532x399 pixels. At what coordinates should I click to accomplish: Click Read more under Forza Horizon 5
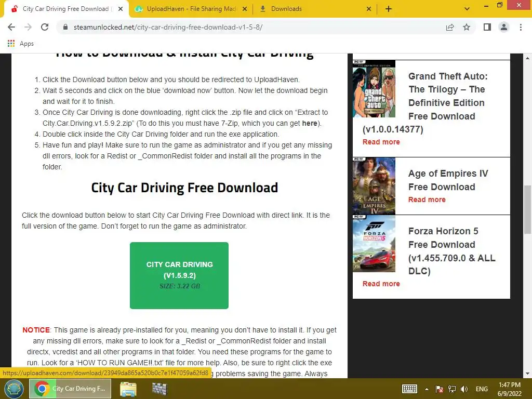pos(381,284)
